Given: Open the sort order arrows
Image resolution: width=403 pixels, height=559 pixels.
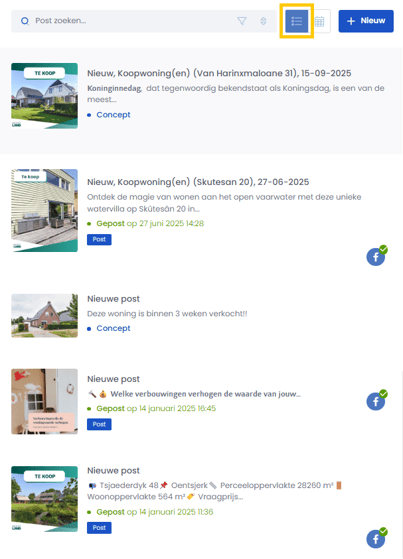Looking at the screenshot, I should click(263, 21).
